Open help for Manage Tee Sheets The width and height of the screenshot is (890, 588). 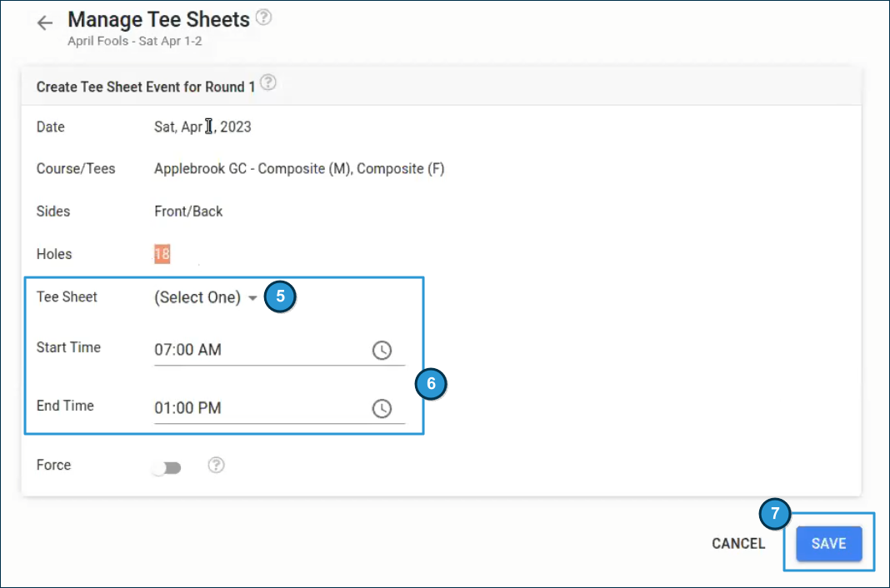[x=264, y=17]
